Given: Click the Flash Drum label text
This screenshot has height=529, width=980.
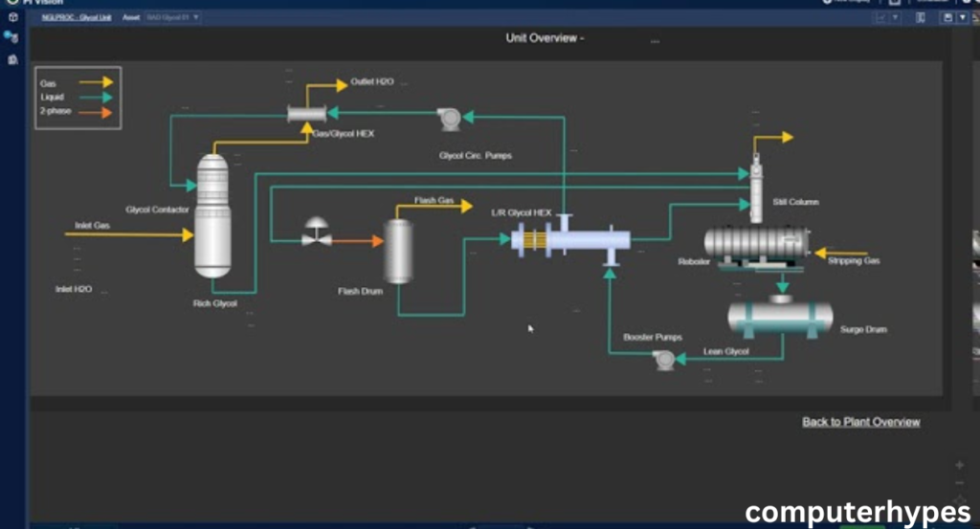Looking at the screenshot, I should pos(360,291).
